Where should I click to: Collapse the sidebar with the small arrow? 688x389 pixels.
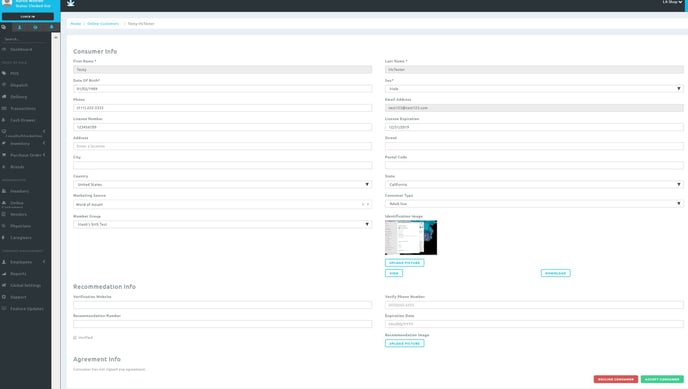pos(56,38)
